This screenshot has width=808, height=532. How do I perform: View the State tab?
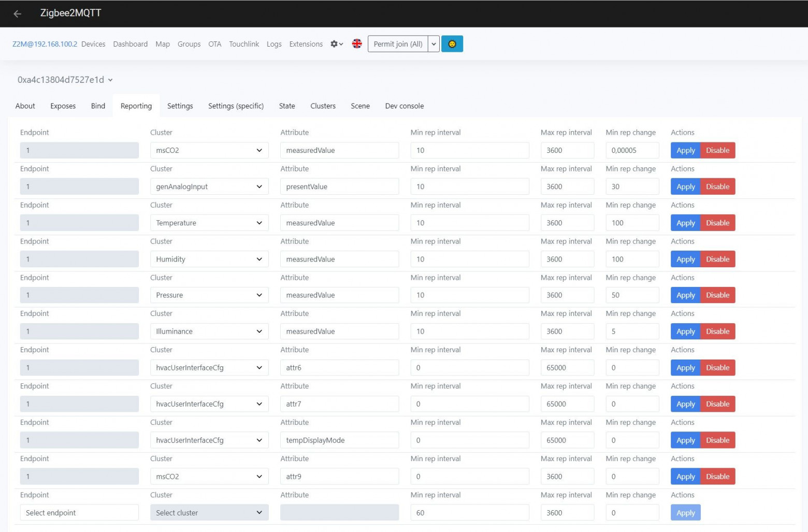(287, 106)
